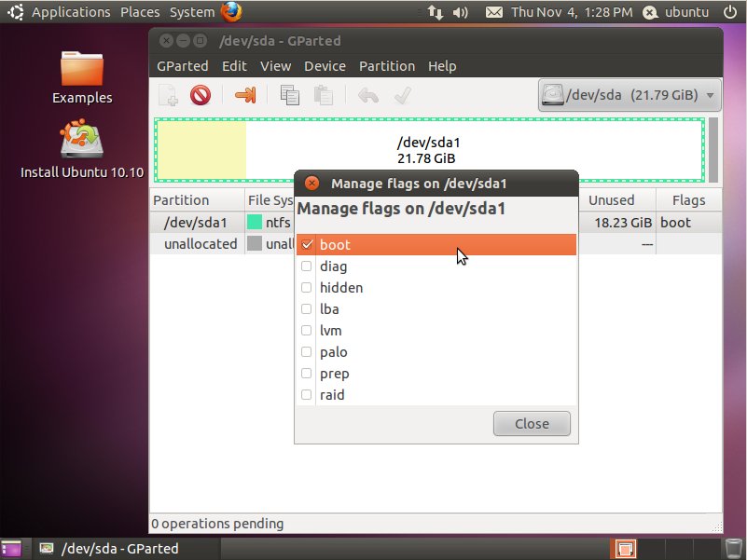Open the Examples folder on desktop

pyautogui.click(x=82, y=76)
